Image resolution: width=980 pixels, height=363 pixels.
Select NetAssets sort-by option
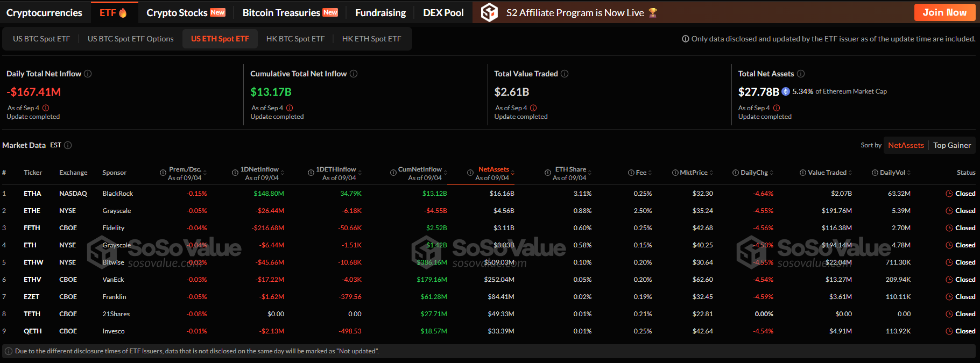906,145
